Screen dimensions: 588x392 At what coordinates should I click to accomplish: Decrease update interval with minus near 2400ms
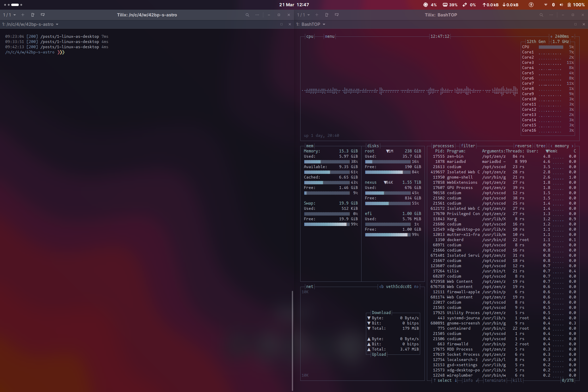(573, 36)
